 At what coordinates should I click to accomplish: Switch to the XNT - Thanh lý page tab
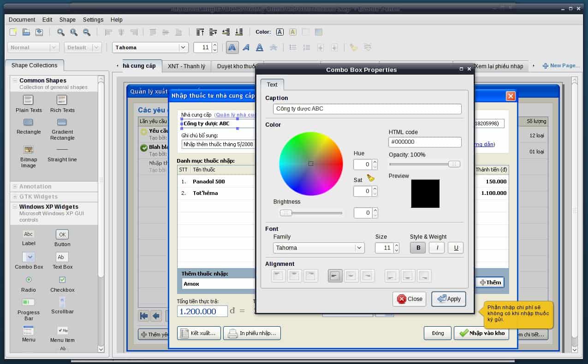[186, 66]
